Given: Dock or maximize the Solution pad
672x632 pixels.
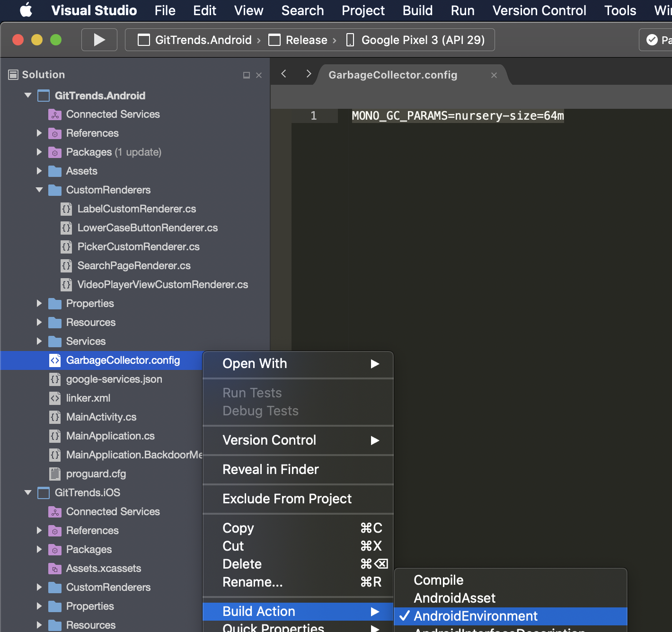Looking at the screenshot, I should [246, 75].
